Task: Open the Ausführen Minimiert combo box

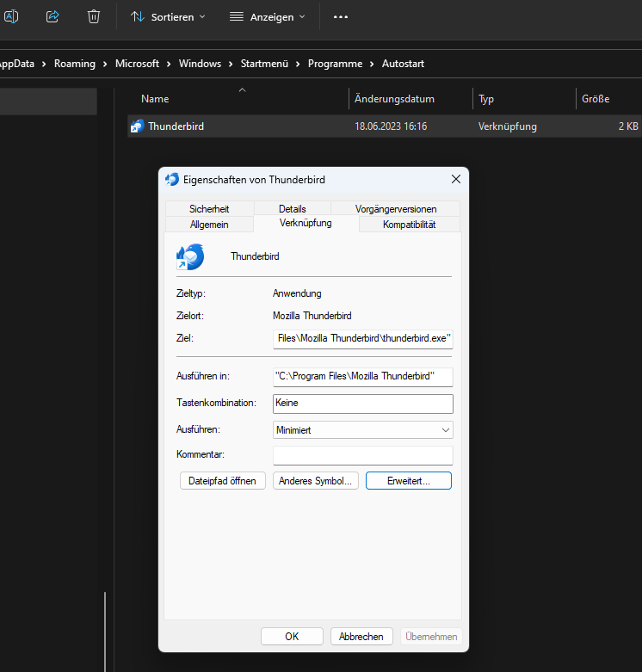Action: pos(362,430)
